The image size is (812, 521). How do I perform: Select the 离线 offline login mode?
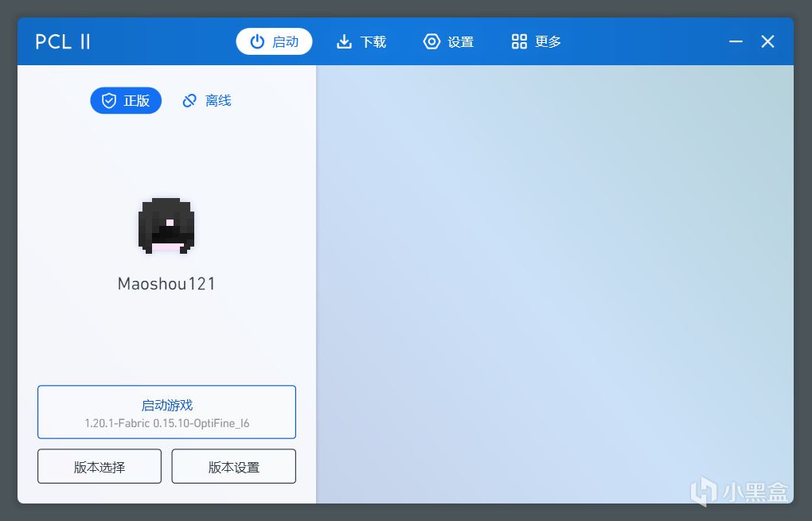coord(207,100)
